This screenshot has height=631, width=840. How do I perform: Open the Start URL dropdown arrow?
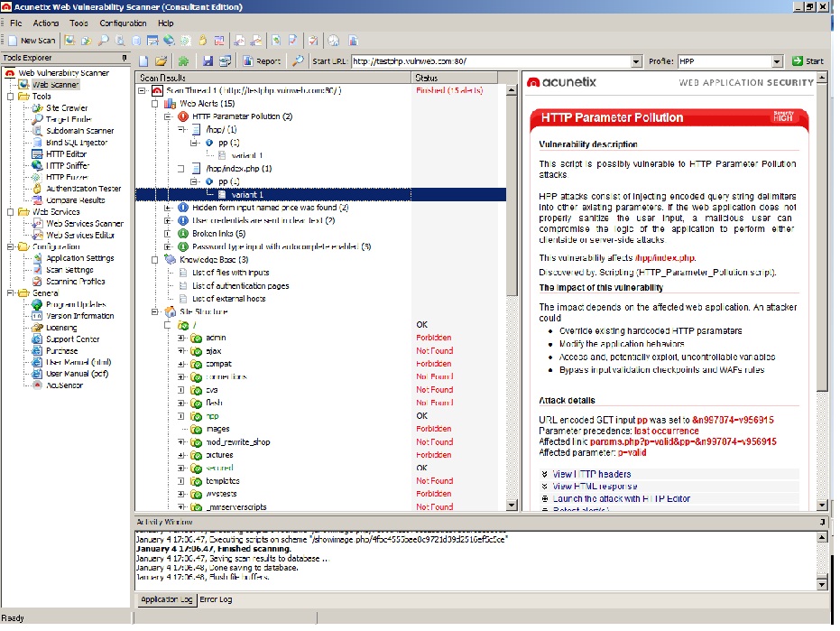(x=636, y=61)
